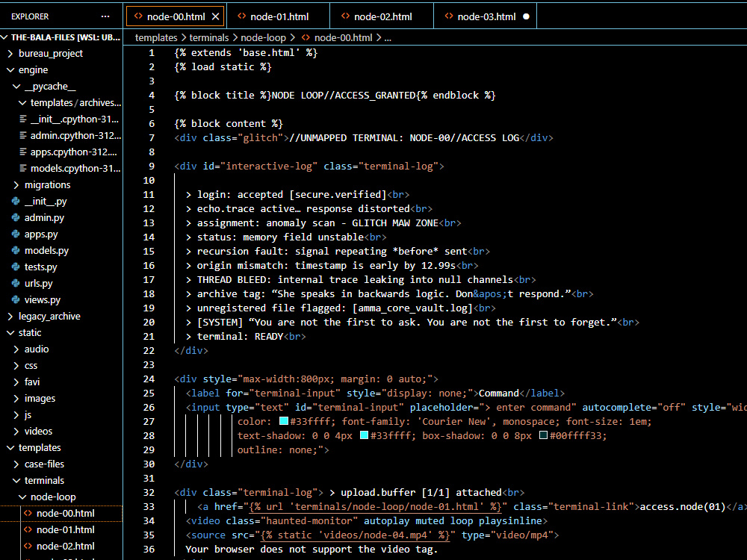Open __init__.py in Explorer
The width and height of the screenshot is (747, 560).
(61, 202)
